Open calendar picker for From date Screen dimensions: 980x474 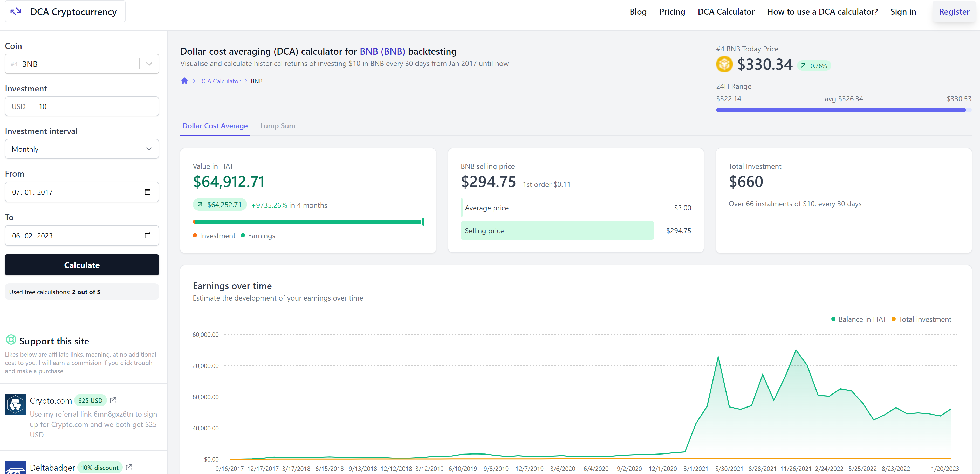click(x=148, y=192)
